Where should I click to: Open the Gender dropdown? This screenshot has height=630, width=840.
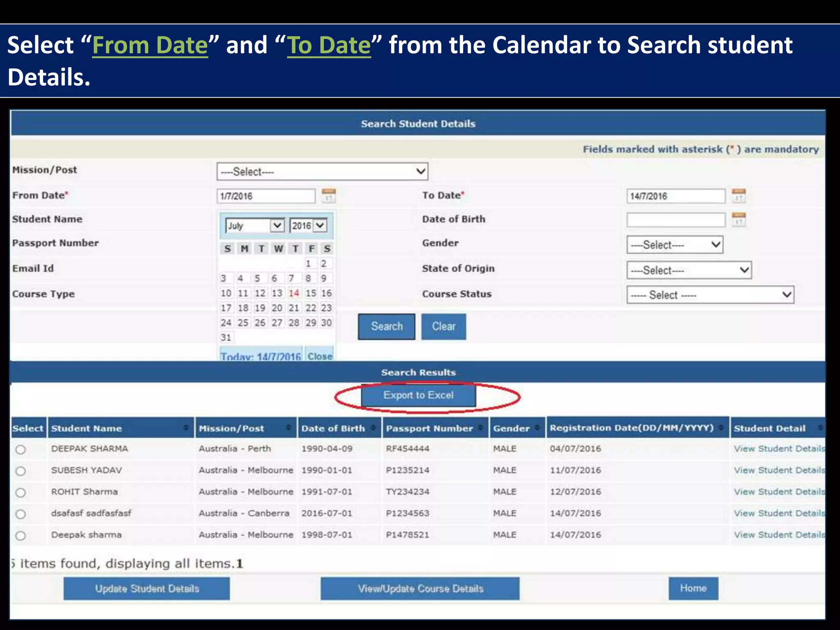click(675, 245)
